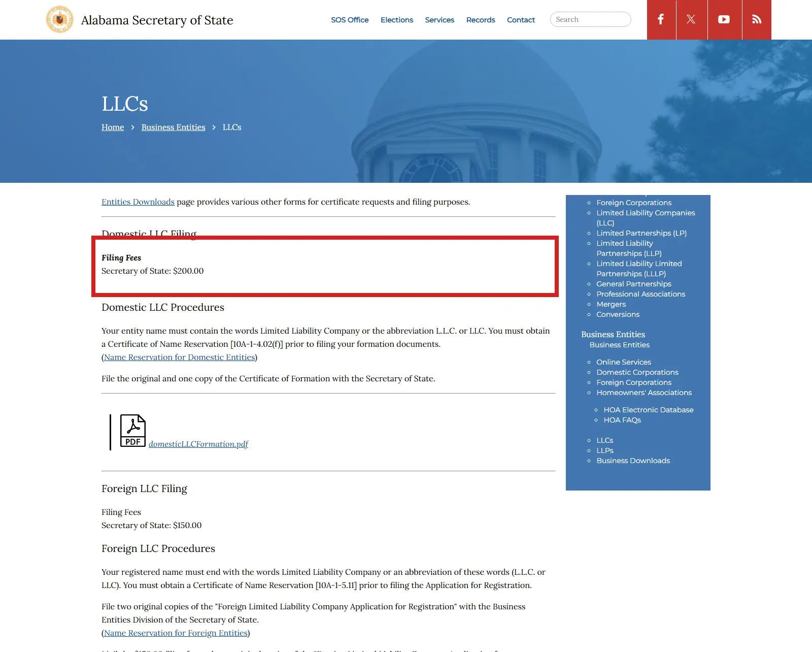Open General Partnerships sidebar link
This screenshot has height=652, width=812.
pos(634,284)
